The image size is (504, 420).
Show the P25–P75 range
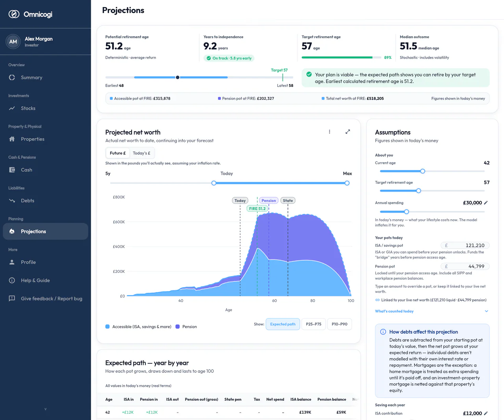313,324
